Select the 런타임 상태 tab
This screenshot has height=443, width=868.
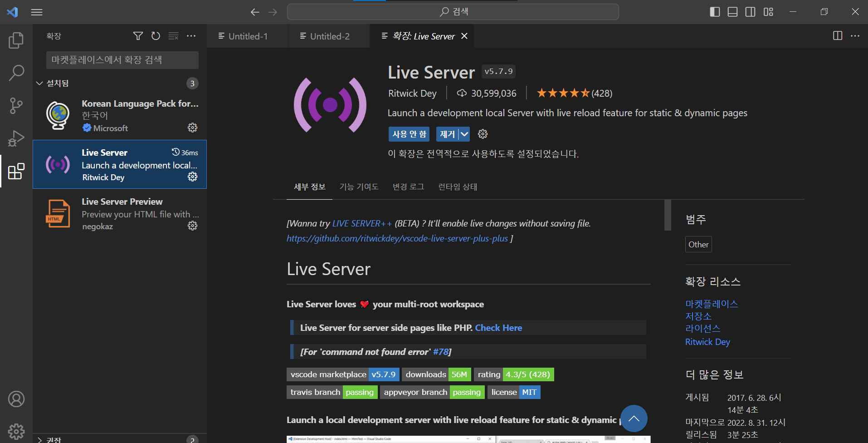pyautogui.click(x=458, y=187)
